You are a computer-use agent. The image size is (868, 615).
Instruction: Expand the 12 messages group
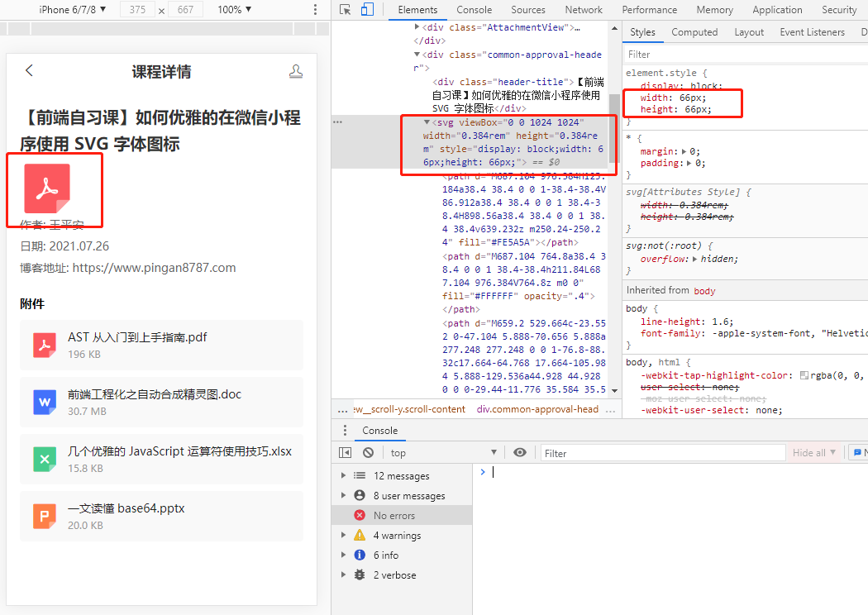point(343,475)
